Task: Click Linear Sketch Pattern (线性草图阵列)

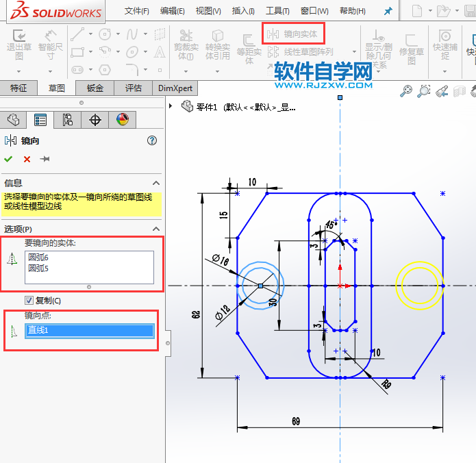Action: click(x=301, y=52)
